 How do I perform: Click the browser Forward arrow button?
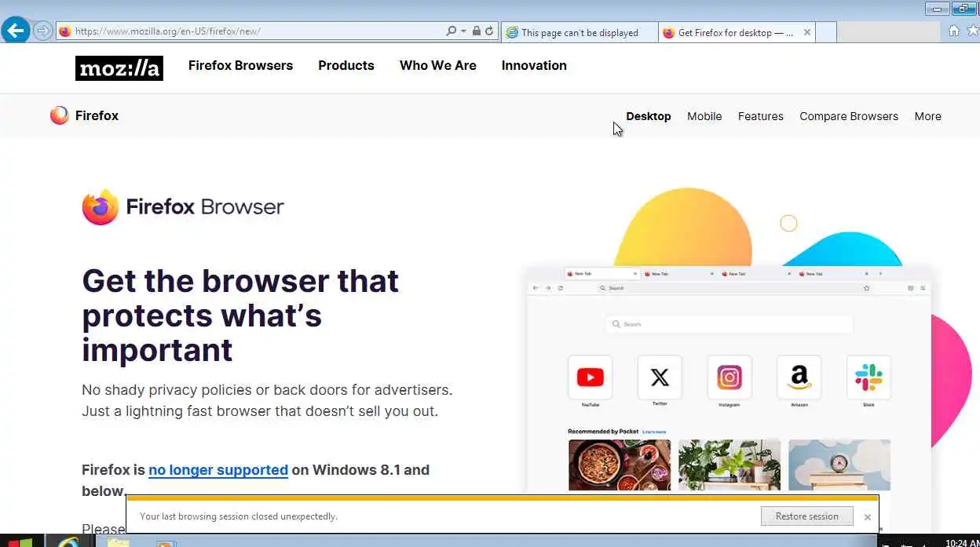tap(42, 31)
